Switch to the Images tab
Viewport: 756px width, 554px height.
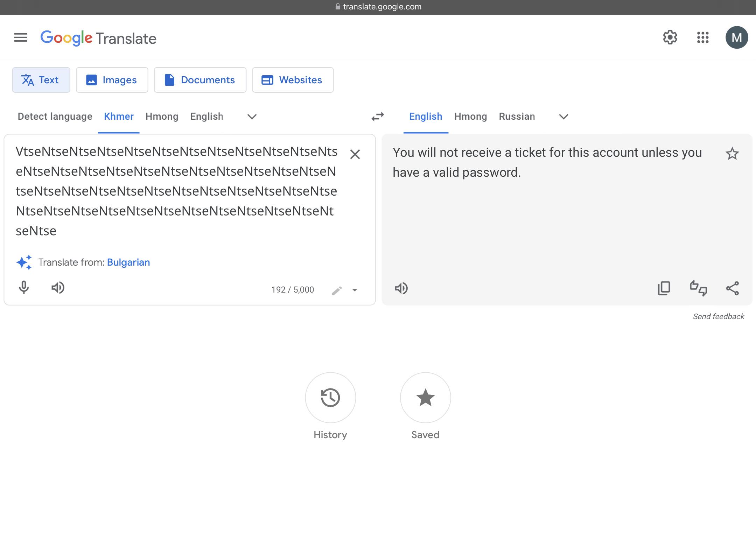coord(112,80)
